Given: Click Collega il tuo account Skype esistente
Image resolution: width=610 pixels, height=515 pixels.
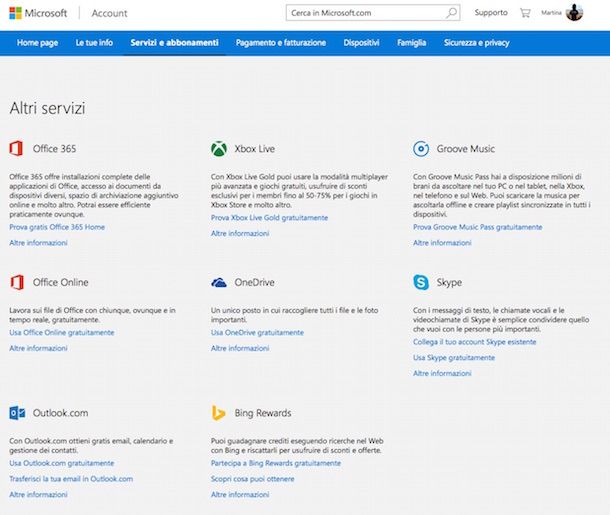Looking at the screenshot, I should pyautogui.click(x=475, y=342).
